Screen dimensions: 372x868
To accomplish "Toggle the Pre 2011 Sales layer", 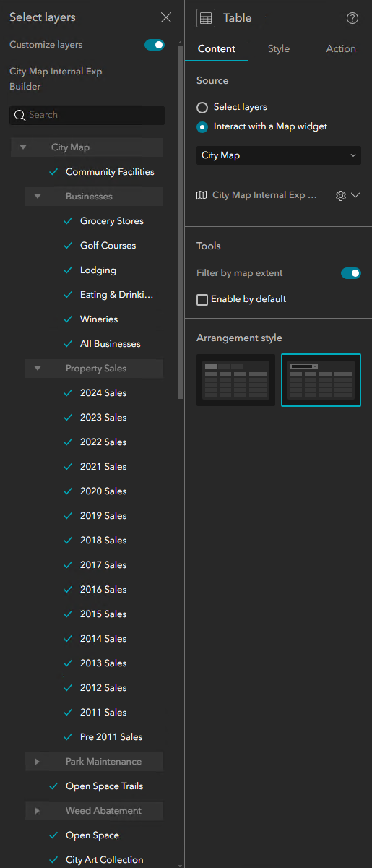I will [68, 737].
